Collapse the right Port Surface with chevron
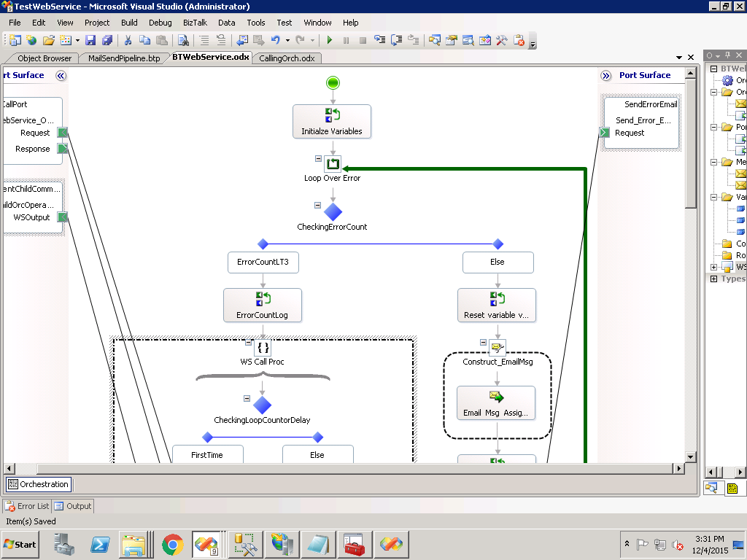This screenshot has width=747, height=560. pyautogui.click(x=605, y=76)
